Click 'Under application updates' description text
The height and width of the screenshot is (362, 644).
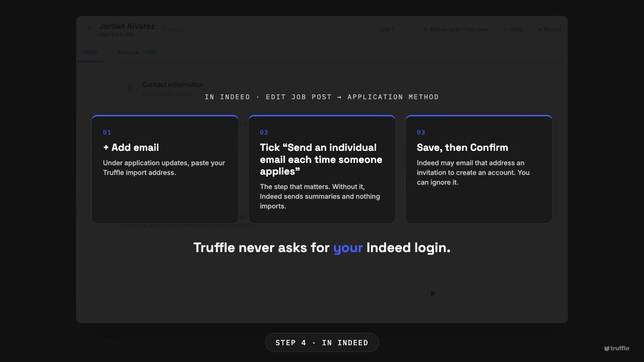click(x=164, y=168)
